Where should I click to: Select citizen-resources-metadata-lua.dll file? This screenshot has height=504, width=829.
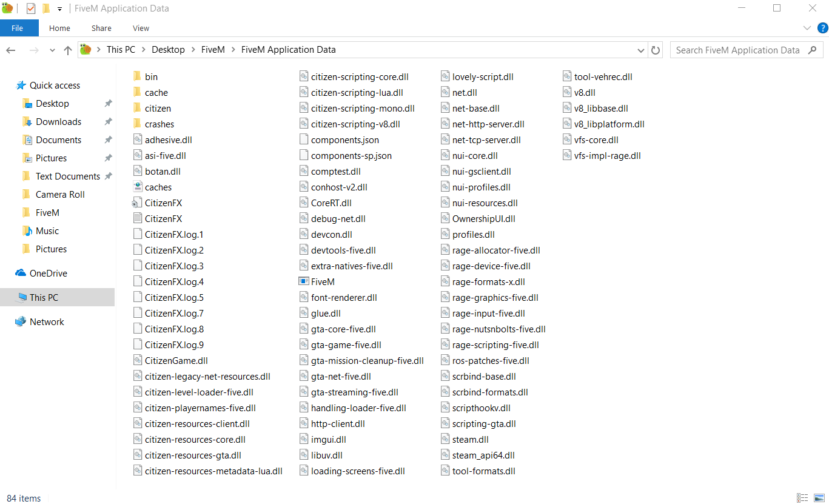(207, 471)
